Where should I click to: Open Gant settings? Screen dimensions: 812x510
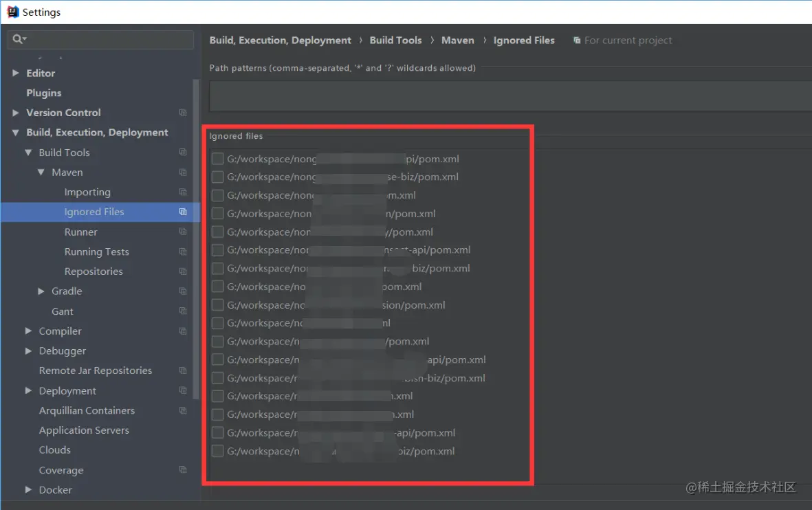pyautogui.click(x=62, y=311)
